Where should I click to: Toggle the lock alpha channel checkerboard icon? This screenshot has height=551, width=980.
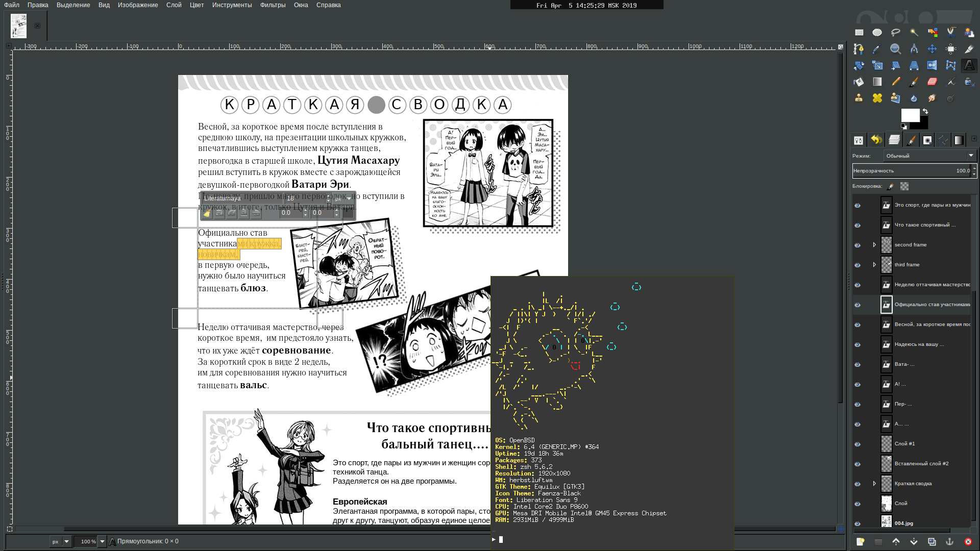(904, 186)
